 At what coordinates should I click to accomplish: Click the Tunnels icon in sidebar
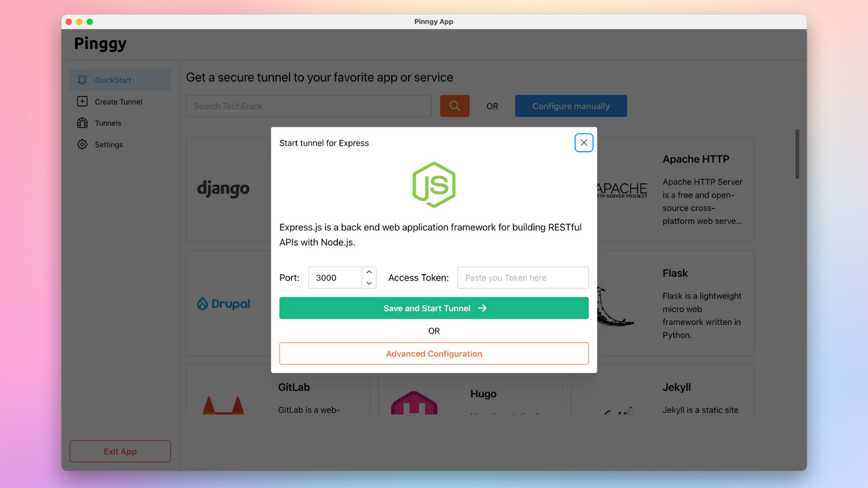tap(82, 123)
